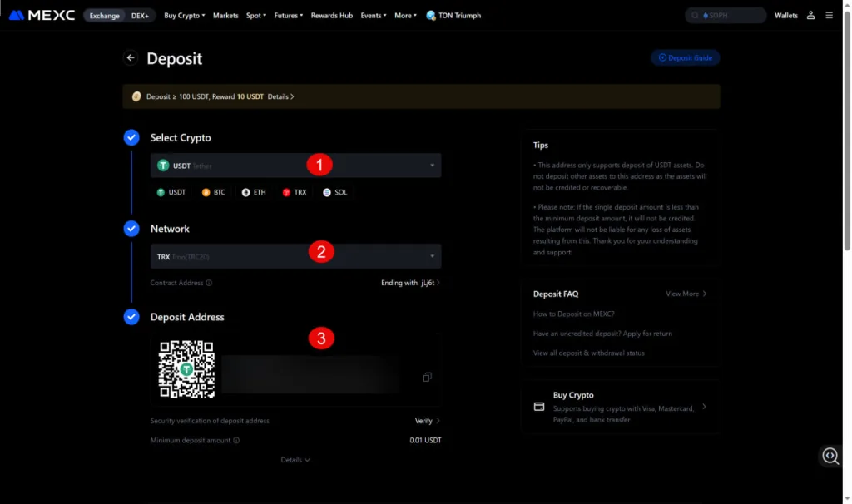Open 'How to Deposit on MEXC?' FAQ

pyautogui.click(x=574, y=314)
